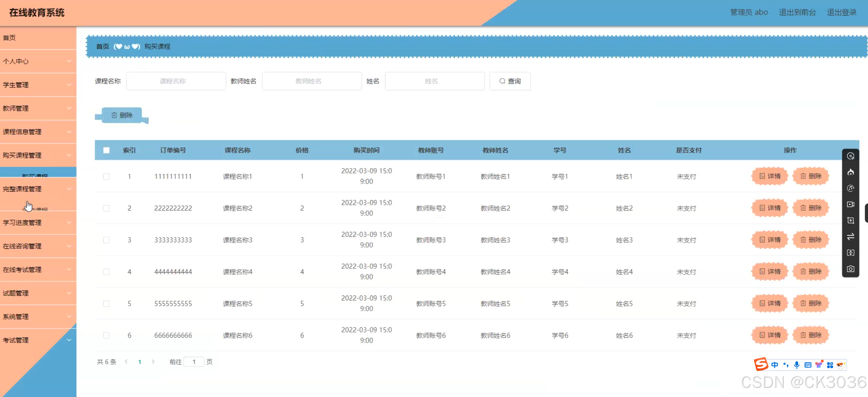Focus the 教师姓名 search input field
Viewport: 868px width, 397px height.
click(311, 81)
